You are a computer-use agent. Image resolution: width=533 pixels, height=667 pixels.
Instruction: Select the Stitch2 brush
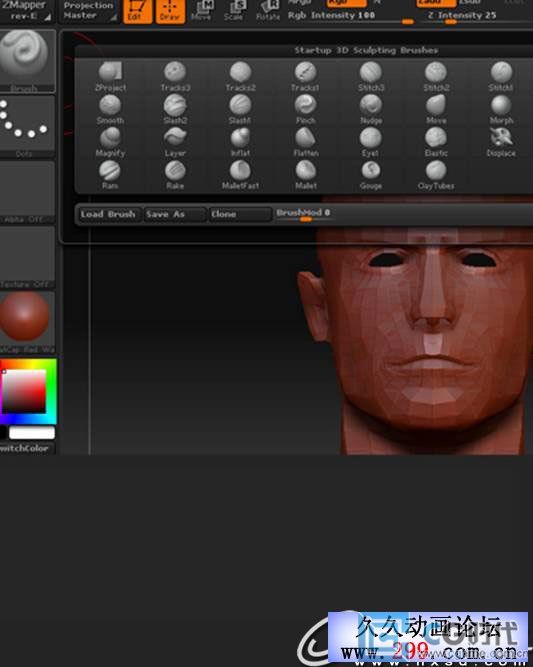[436, 77]
